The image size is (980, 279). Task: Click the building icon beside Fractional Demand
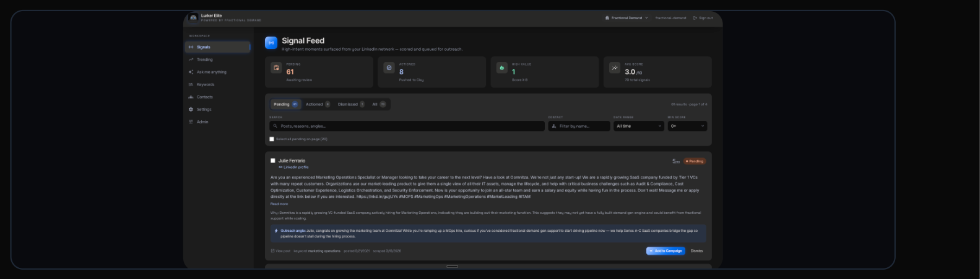[607, 18]
